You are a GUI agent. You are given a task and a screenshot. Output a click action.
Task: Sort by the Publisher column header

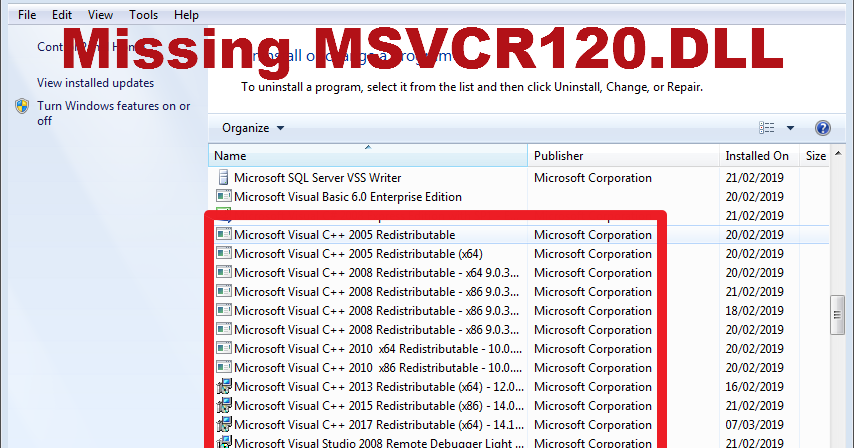coord(623,156)
